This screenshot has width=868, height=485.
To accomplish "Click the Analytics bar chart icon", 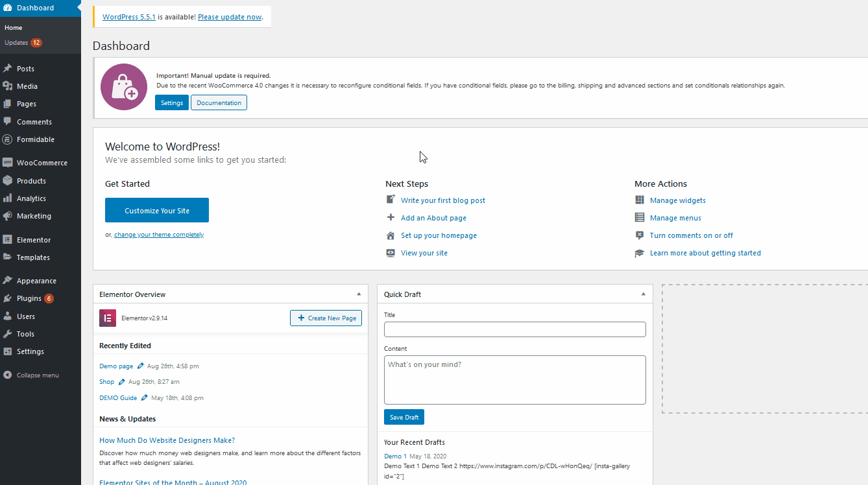I will click(7, 198).
